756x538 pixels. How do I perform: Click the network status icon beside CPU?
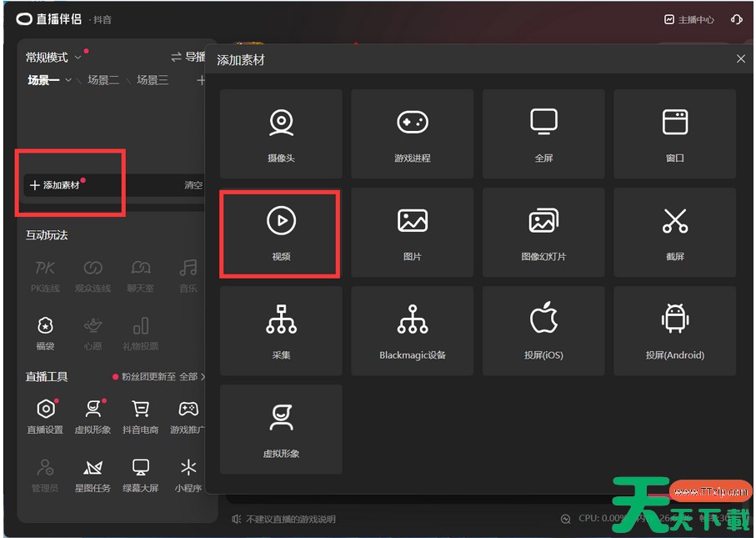[566, 519]
